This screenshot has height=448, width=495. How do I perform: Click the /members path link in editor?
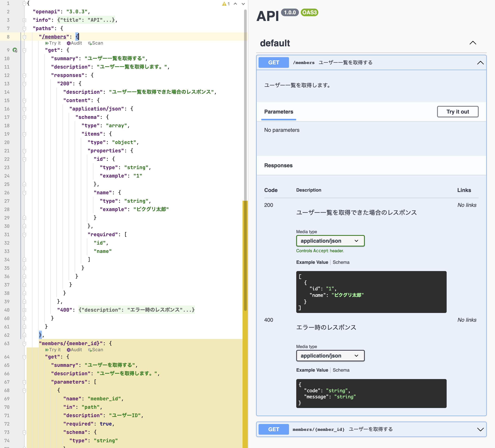pyautogui.click(x=54, y=37)
